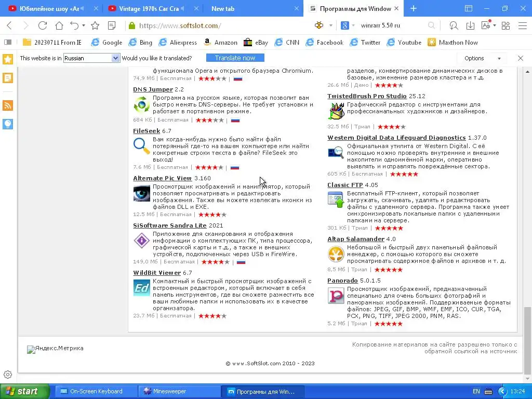The width and height of the screenshot is (532, 399).
Task: Click the light bulb sidebar icon
Action: (x=8, y=124)
